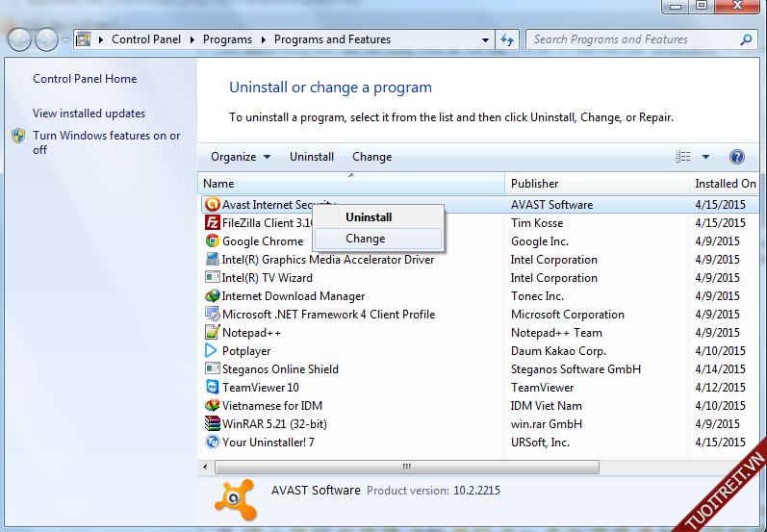Open View installed updates link
The height and width of the screenshot is (532, 767).
pyautogui.click(x=89, y=114)
